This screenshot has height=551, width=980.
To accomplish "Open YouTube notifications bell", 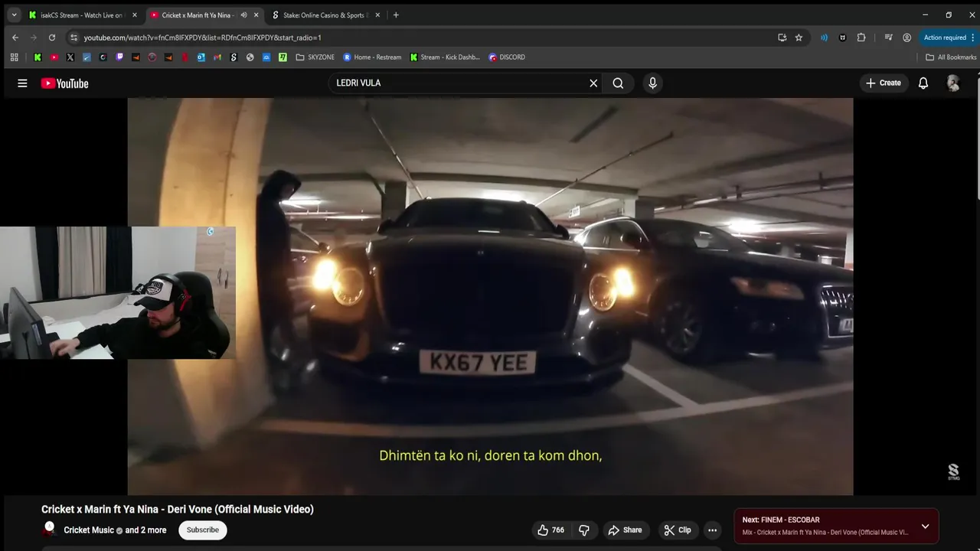I will coord(923,83).
